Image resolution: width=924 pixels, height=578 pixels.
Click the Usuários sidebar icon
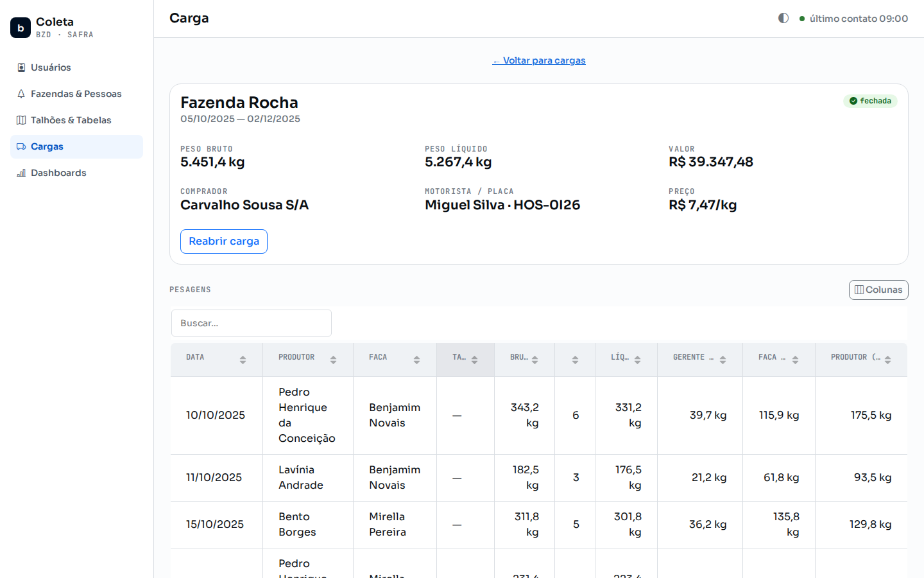21,67
